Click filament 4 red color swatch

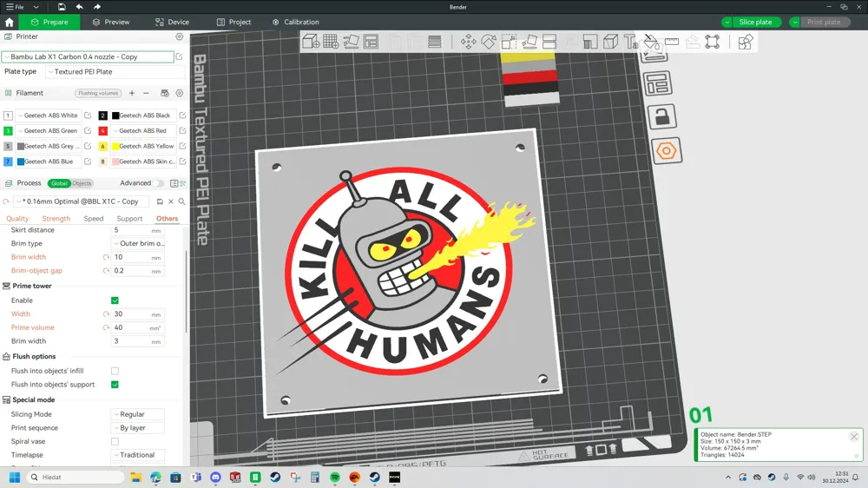pos(103,131)
